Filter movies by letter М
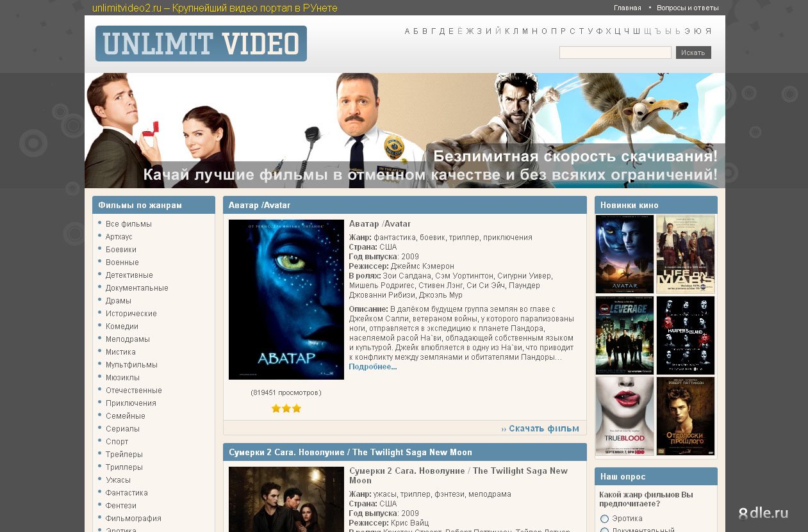This screenshot has height=532, width=808. click(525, 31)
